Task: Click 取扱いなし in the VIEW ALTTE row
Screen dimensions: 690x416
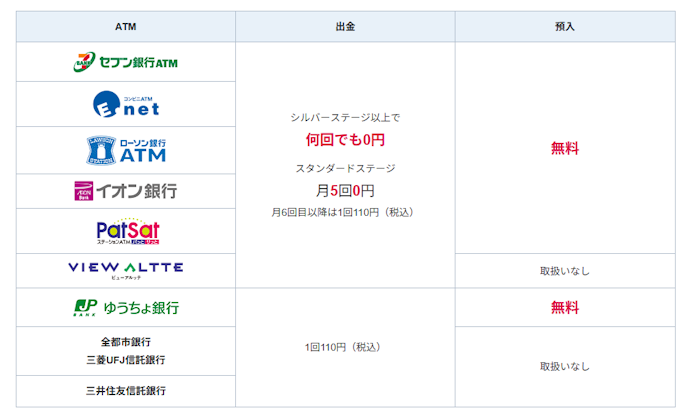Action: pos(565,271)
